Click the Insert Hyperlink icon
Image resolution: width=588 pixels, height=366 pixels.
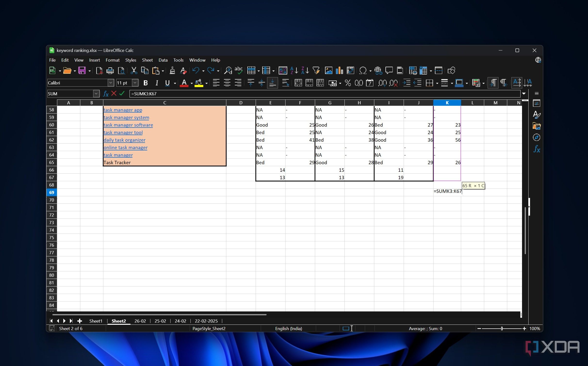tap(378, 71)
